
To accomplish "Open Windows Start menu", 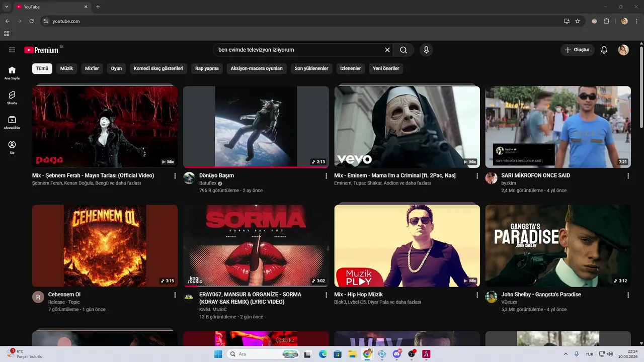I will pos(218,354).
